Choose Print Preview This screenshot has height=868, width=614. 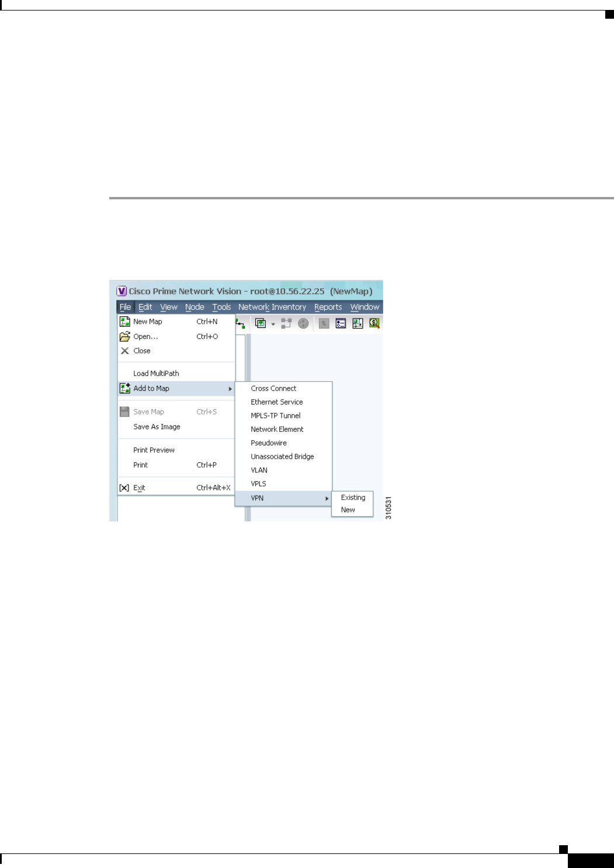click(x=176, y=450)
